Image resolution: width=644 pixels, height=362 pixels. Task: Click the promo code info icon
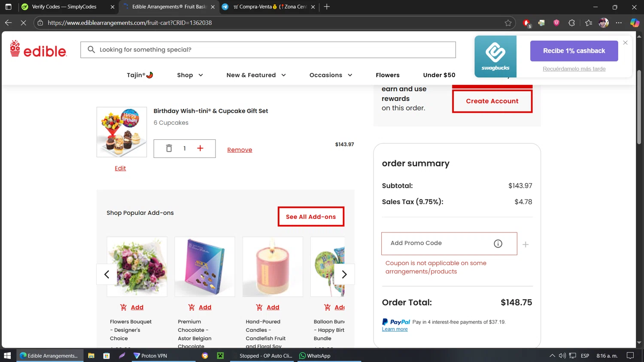click(x=498, y=244)
